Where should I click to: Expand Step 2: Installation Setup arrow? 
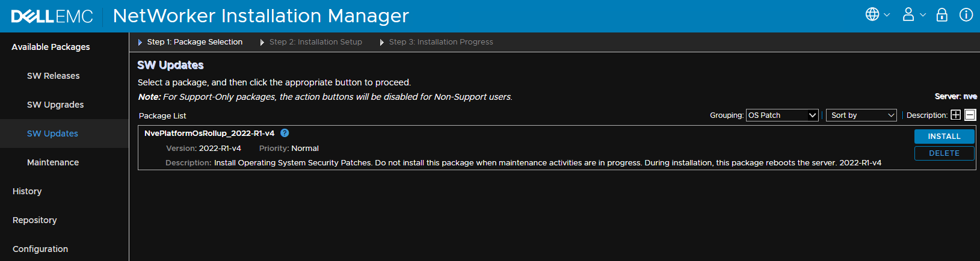262,42
